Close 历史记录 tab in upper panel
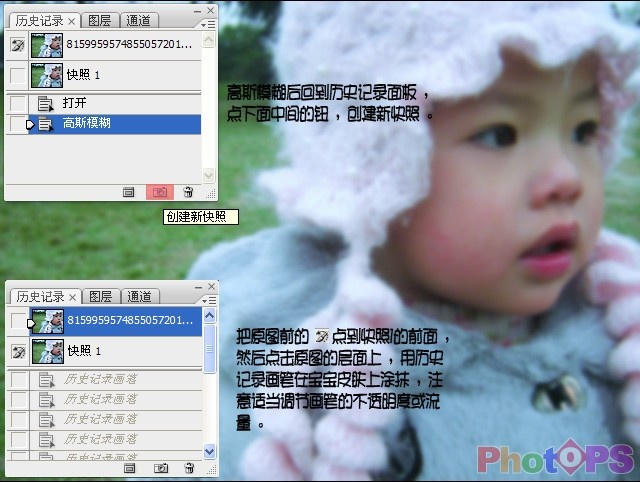The image size is (640, 482). click(x=71, y=21)
